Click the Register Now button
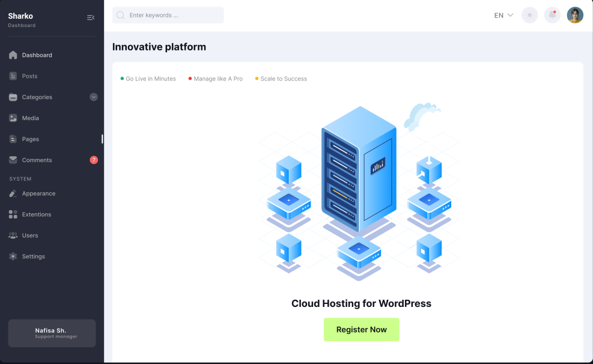The height and width of the screenshot is (364, 593). tap(361, 330)
